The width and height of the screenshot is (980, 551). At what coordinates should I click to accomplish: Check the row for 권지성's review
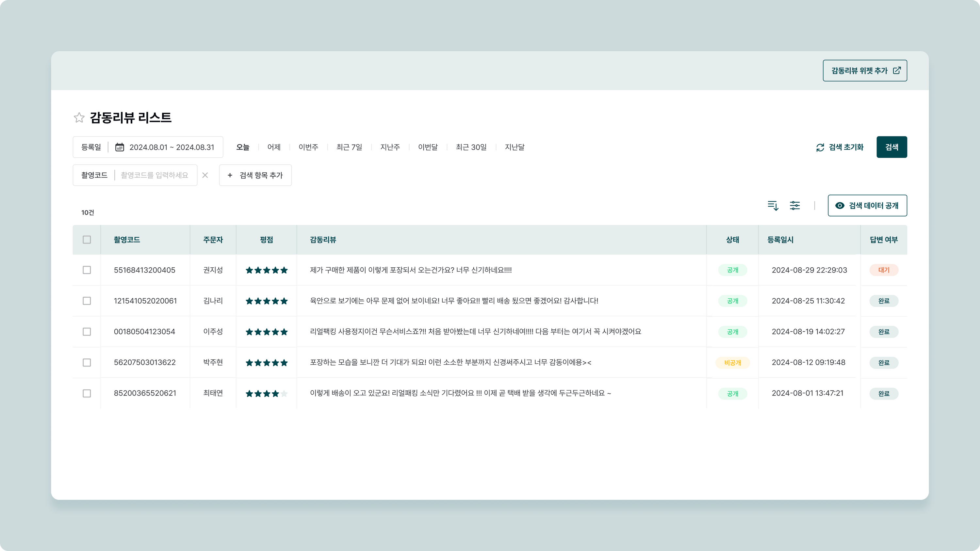coord(87,270)
